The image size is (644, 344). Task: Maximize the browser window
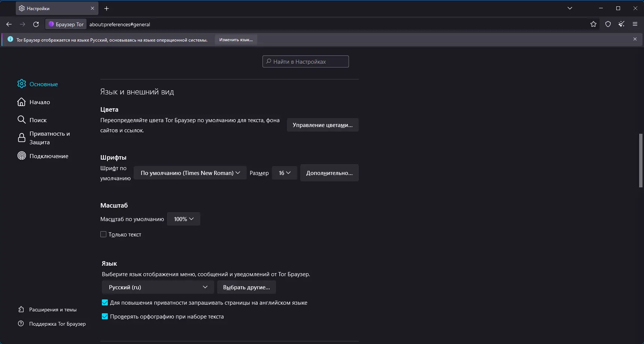(618, 8)
